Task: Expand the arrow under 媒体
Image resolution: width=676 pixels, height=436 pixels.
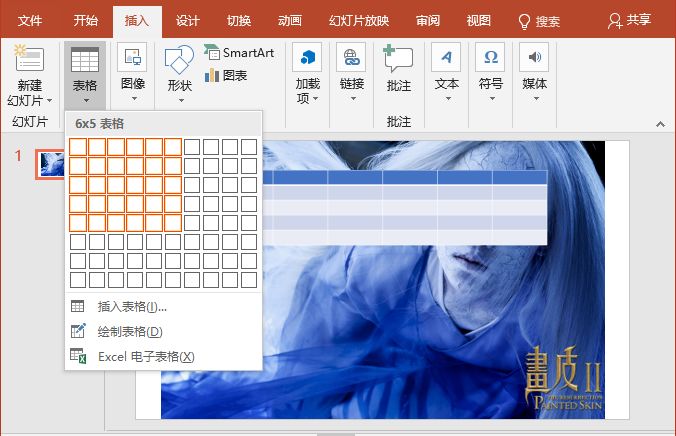Action: [x=536, y=99]
